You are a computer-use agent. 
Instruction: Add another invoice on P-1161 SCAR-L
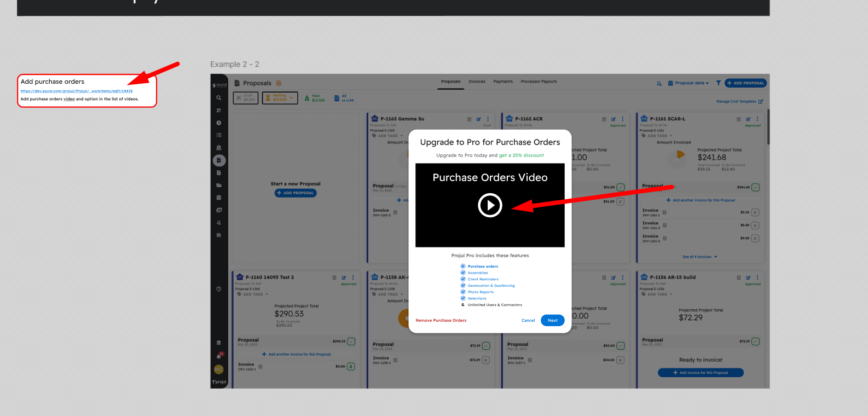[701, 200]
